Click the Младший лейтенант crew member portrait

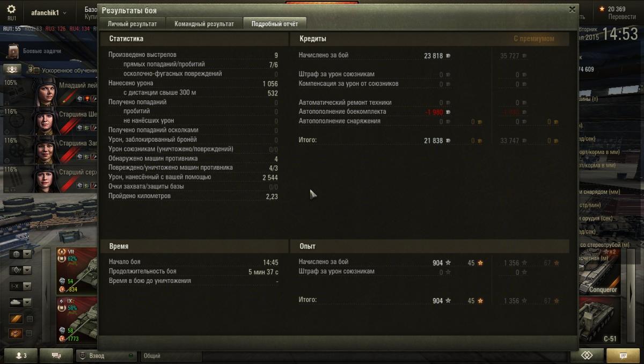coord(45,92)
